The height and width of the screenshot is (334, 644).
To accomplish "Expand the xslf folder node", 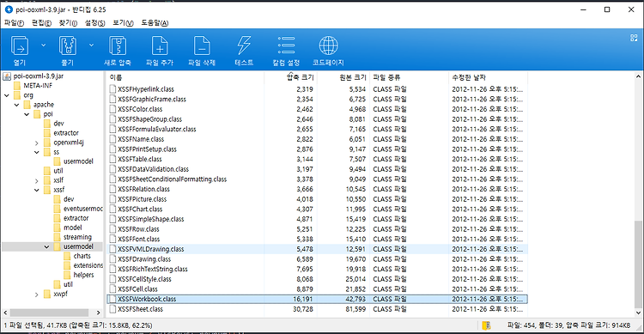I will coord(37,181).
